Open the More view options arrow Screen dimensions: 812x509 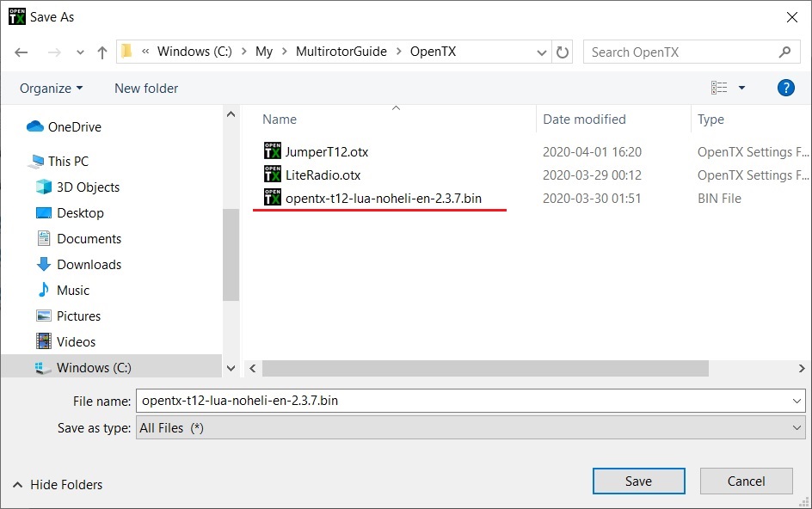click(741, 88)
